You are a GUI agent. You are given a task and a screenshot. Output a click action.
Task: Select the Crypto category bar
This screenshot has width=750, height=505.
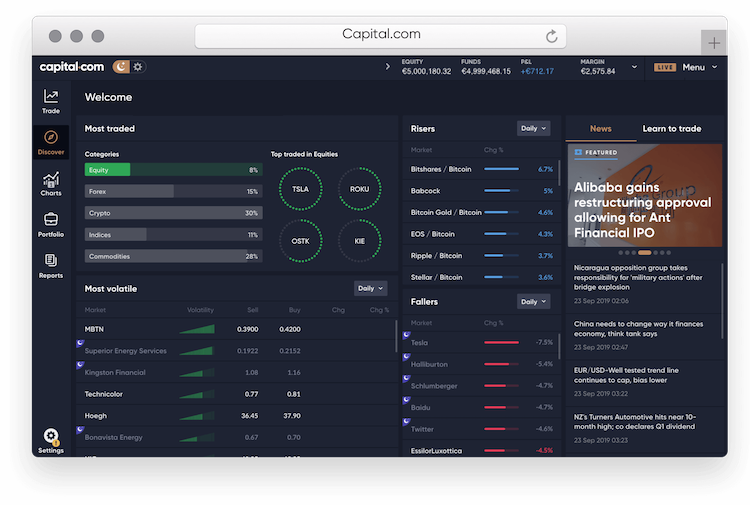[174, 213]
